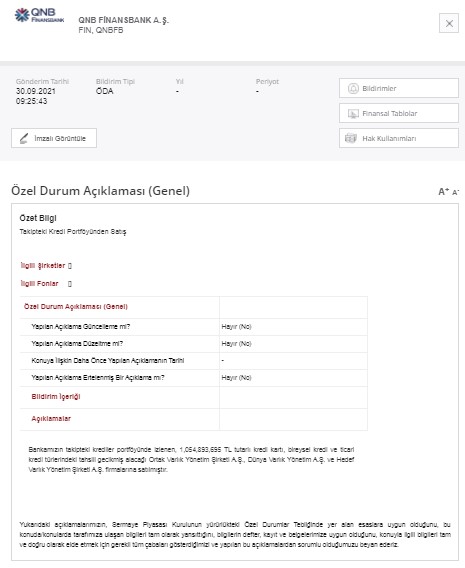Click the Bildirim Tipi value ÖDA
Image resolution: width=465 pixels, height=568 pixels.
point(105,91)
